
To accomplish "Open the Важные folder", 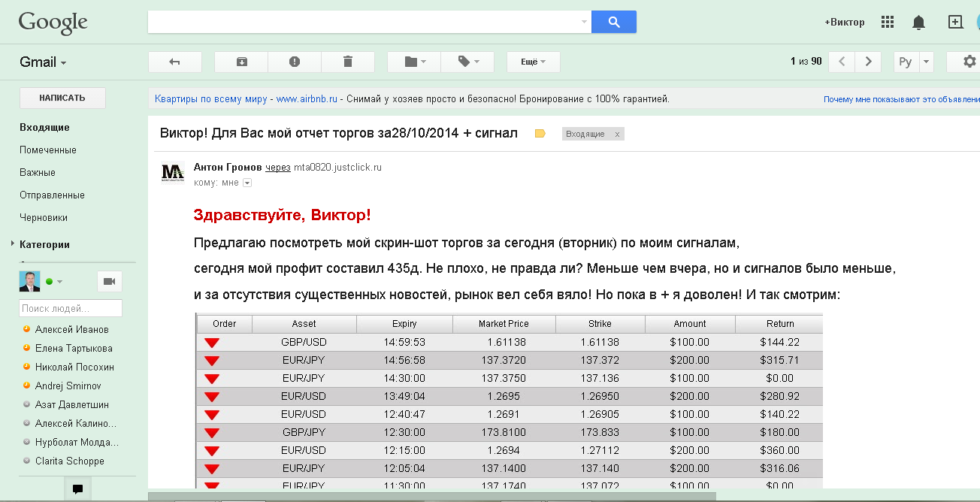I will (38, 173).
